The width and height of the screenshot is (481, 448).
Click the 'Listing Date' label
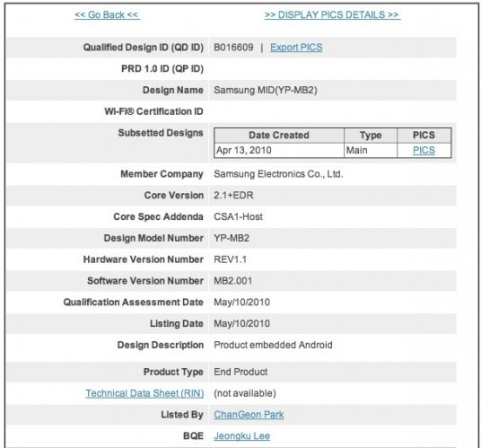[177, 323]
